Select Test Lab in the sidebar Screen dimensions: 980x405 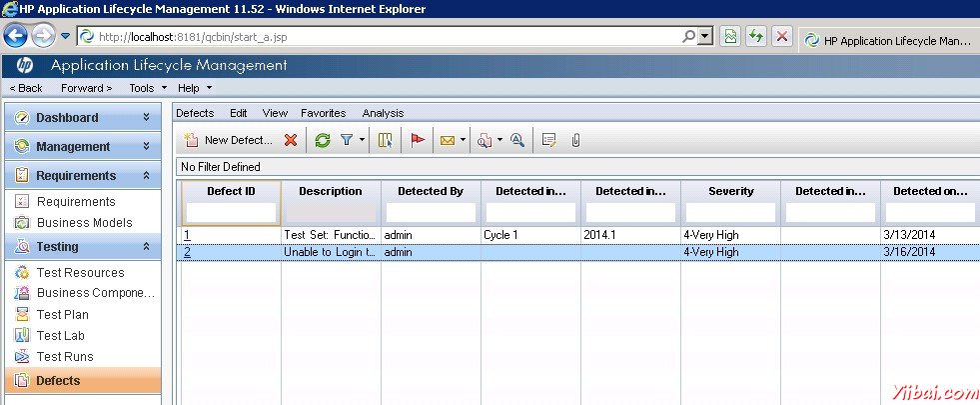61,336
